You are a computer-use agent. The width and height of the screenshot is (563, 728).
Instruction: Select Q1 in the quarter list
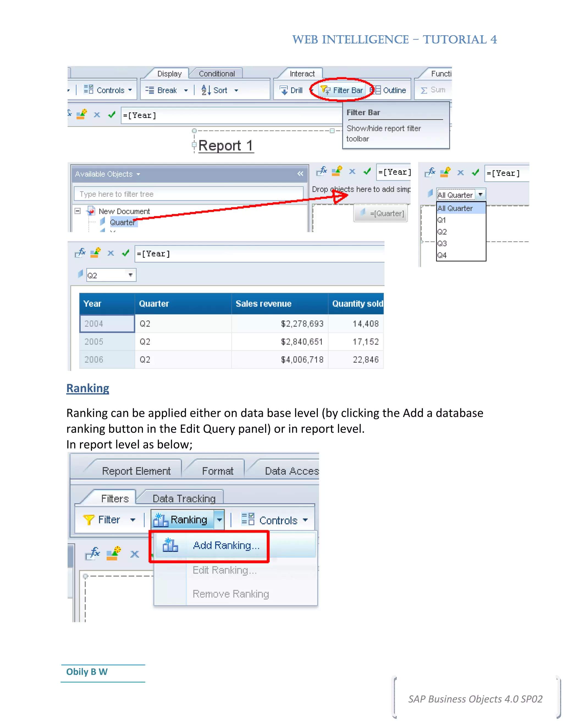coord(461,220)
